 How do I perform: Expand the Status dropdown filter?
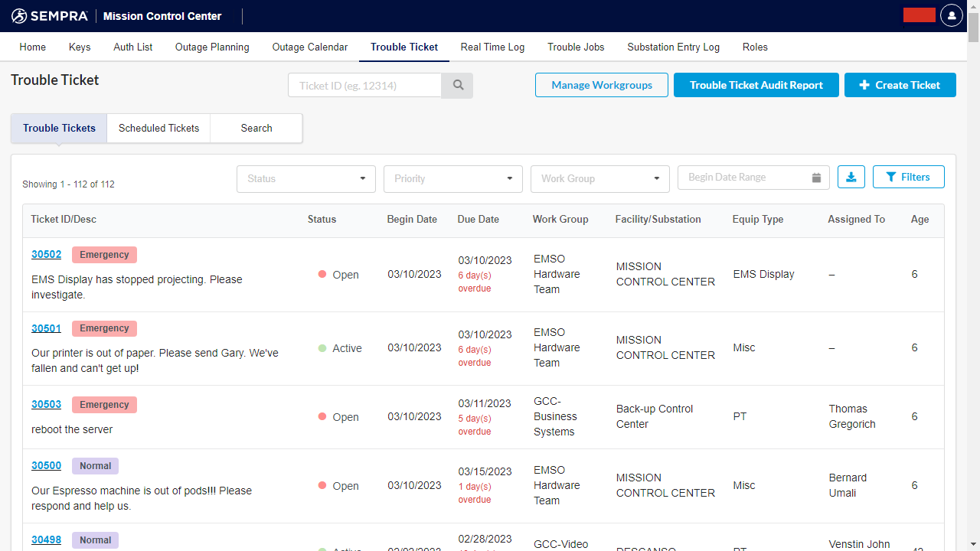(305, 178)
